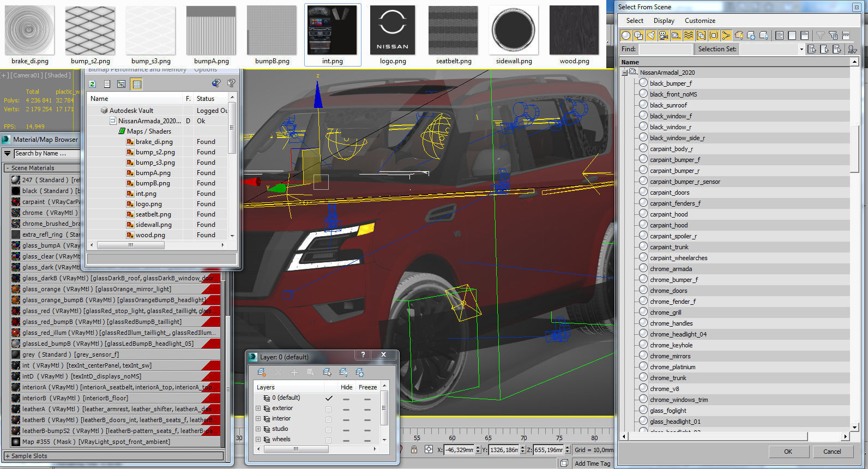Toggle Display XRefs braces icon
This screenshot has width=868, height=469.
[714, 35]
